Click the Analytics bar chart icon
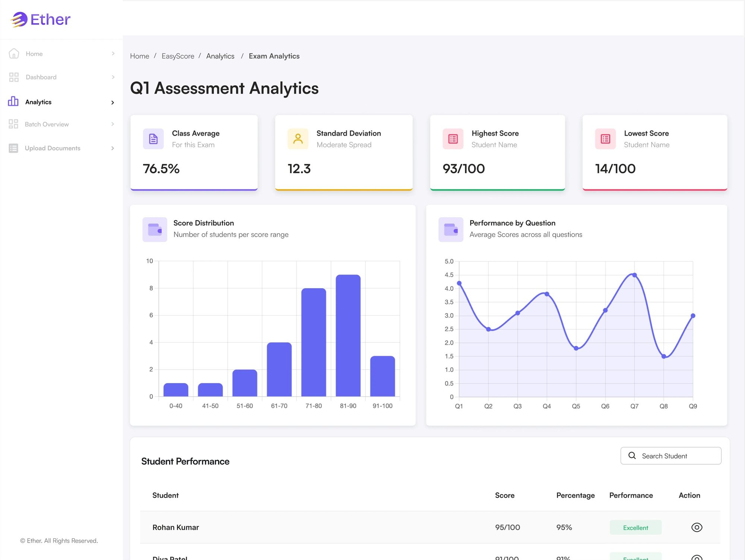 point(13,101)
